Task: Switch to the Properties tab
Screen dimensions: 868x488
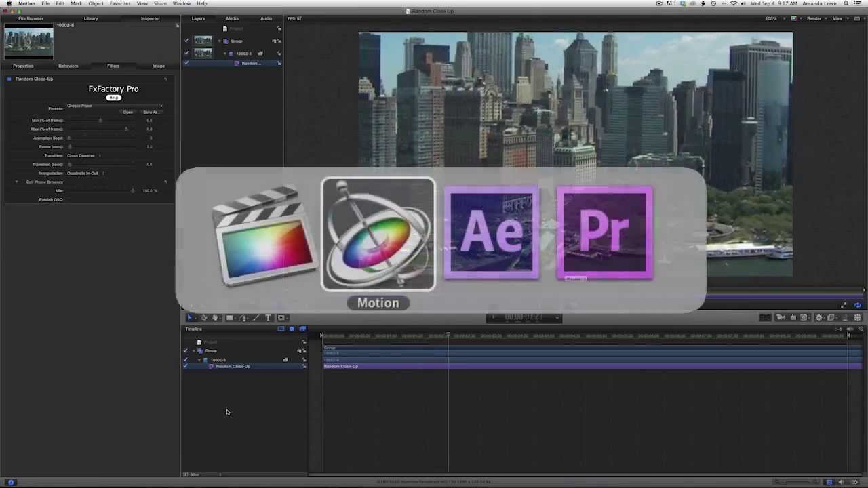Action: (23, 66)
